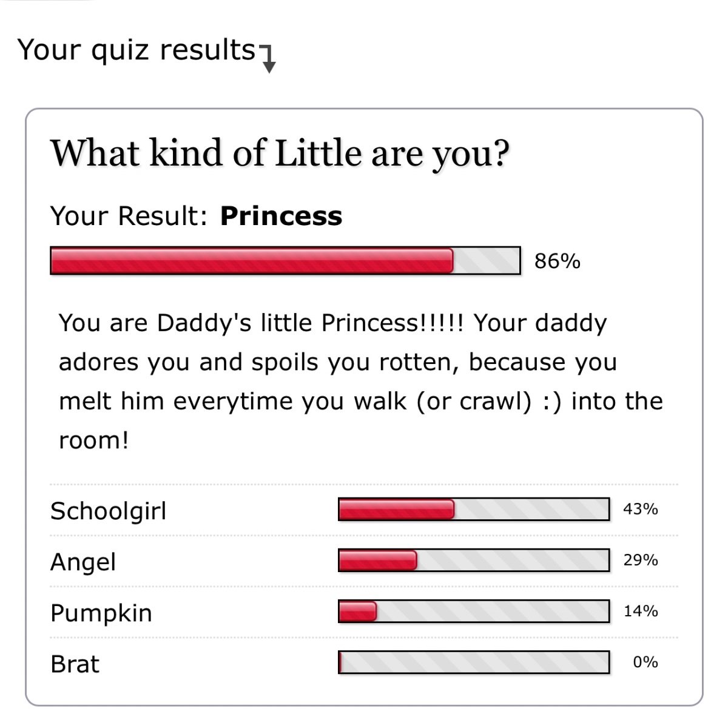Click the arrow icon beside quiz results
The image size is (728, 728).
pyautogui.click(x=268, y=58)
